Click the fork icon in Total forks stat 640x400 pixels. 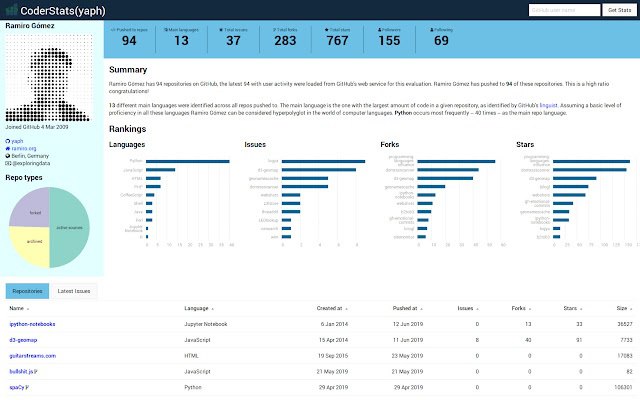(274, 30)
